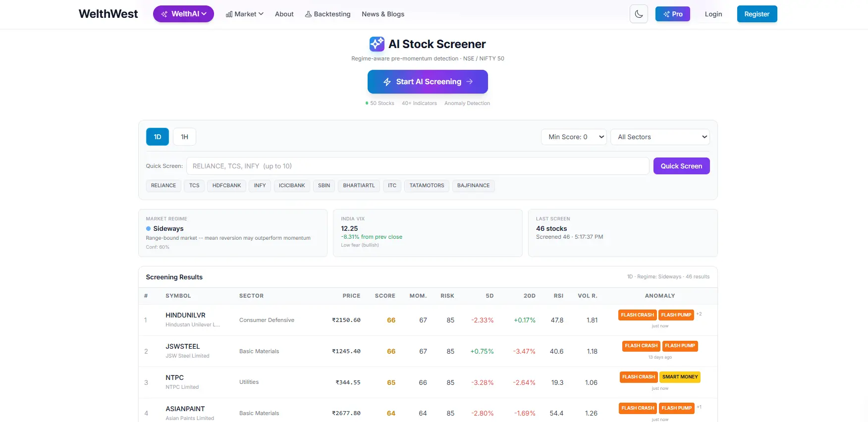Focus the Quick Screen symbols input
This screenshot has width=868, height=422.
(418, 166)
